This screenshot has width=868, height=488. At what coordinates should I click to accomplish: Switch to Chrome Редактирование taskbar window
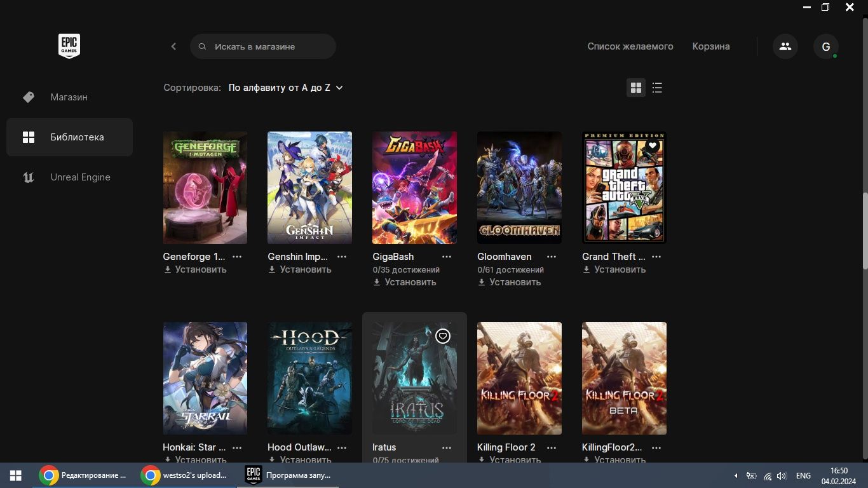[83, 475]
